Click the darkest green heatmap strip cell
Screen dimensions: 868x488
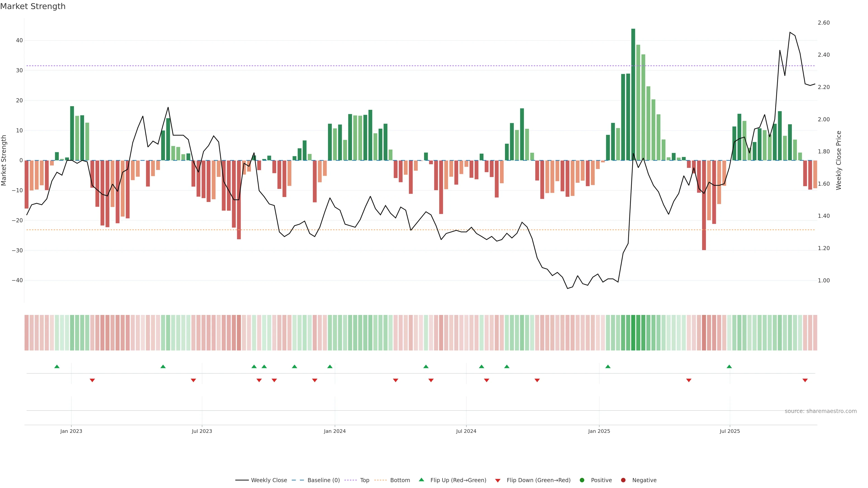[633, 333]
